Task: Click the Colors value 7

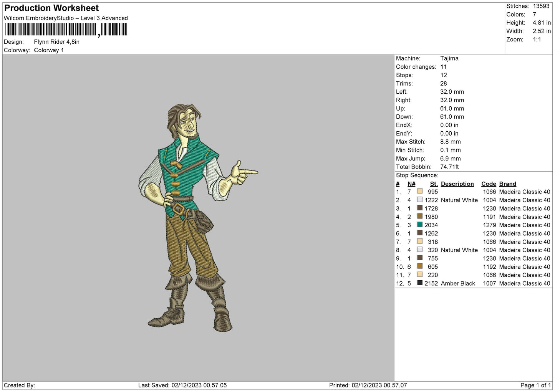Action: pyautogui.click(x=534, y=15)
